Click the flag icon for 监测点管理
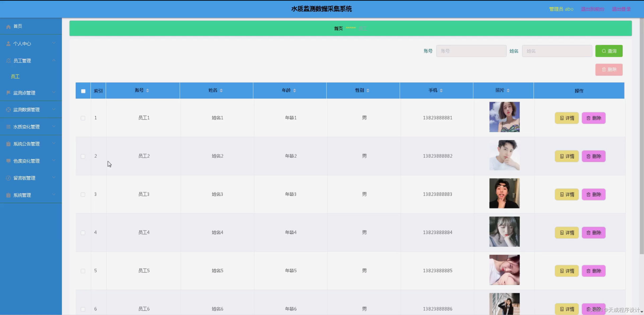This screenshot has height=315, width=644. tap(8, 93)
